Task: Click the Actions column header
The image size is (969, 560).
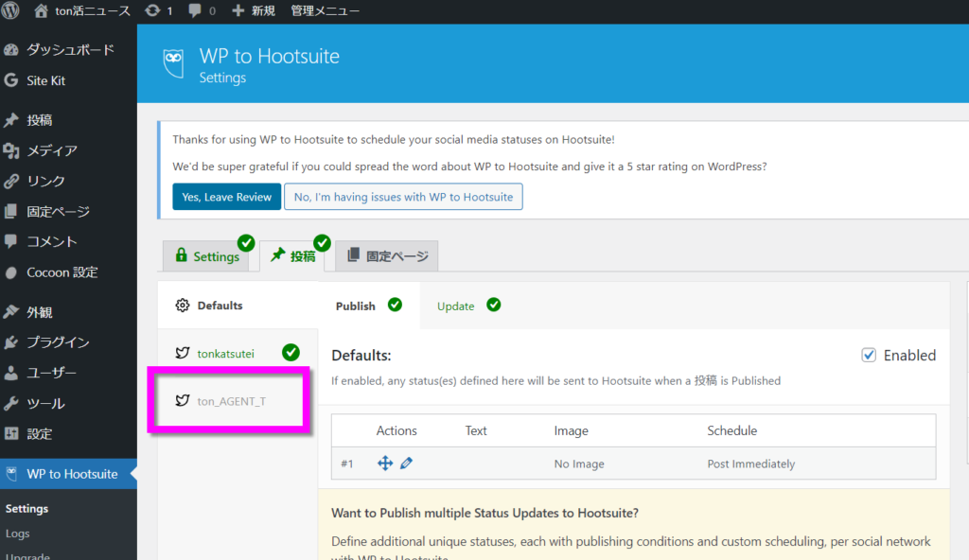Action: click(396, 430)
